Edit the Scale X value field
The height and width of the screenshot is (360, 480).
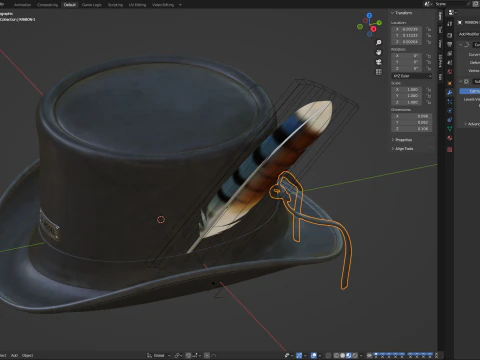[406, 90]
